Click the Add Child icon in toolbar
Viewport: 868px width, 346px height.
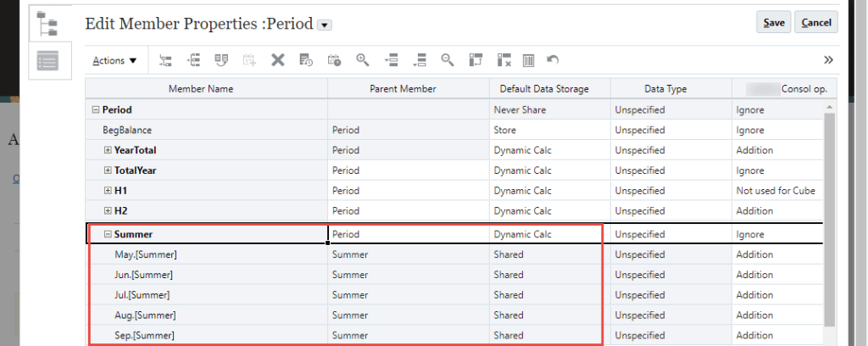click(165, 60)
